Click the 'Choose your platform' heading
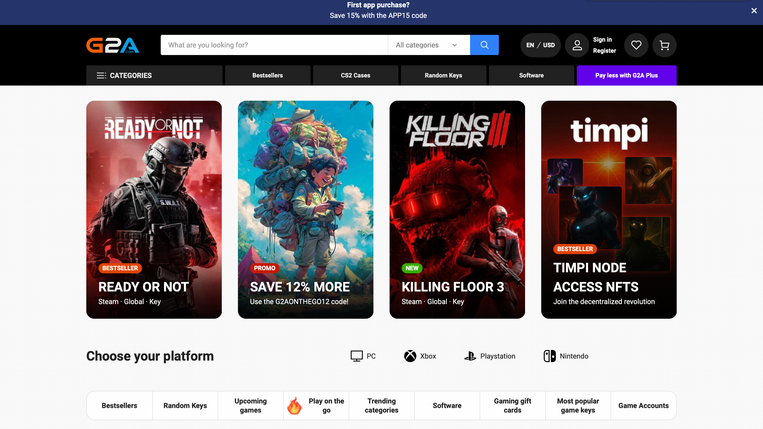763x429 pixels. click(x=150, y=356)
